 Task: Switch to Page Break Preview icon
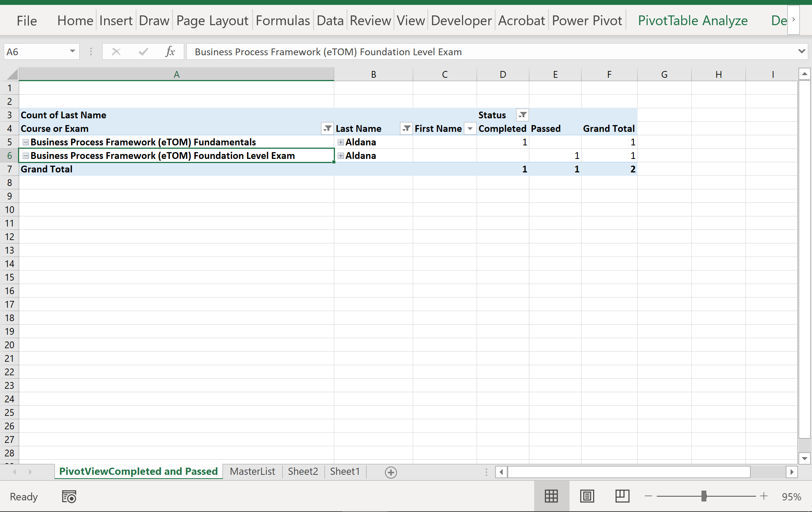(x=622, y=496)
